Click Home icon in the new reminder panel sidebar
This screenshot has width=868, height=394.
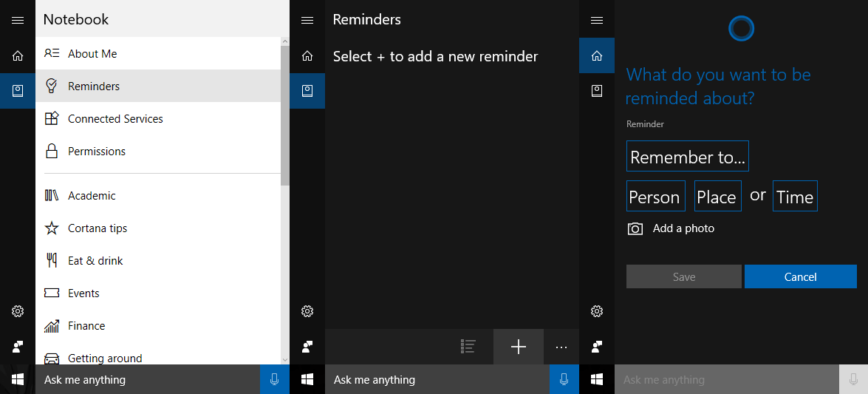point(597,55)
